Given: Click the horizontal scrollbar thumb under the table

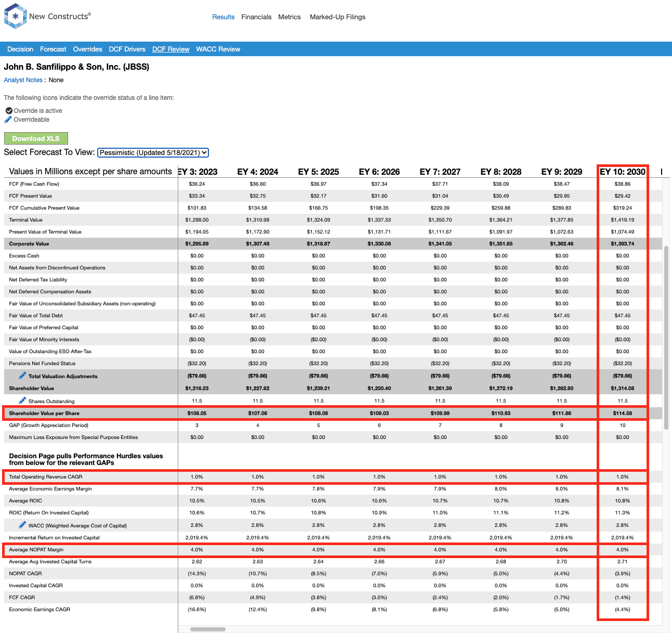Looking at the screenshot, I should [x=208, y=629].
